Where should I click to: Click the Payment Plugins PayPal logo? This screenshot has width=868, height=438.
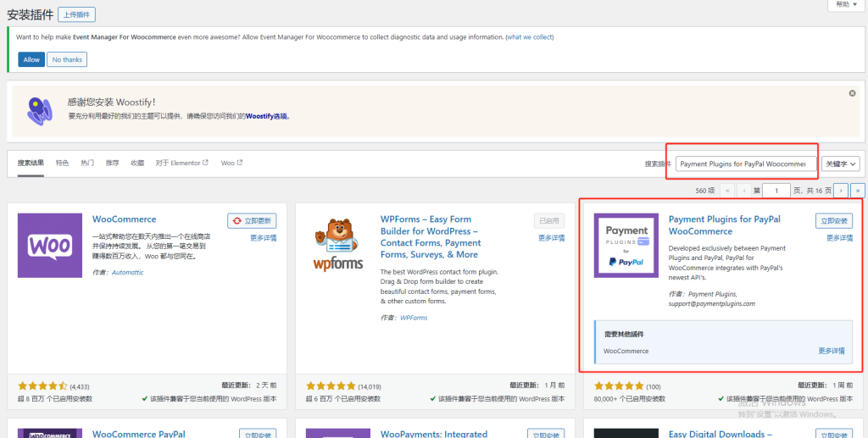pyautogui.click(x=626, y=245)
